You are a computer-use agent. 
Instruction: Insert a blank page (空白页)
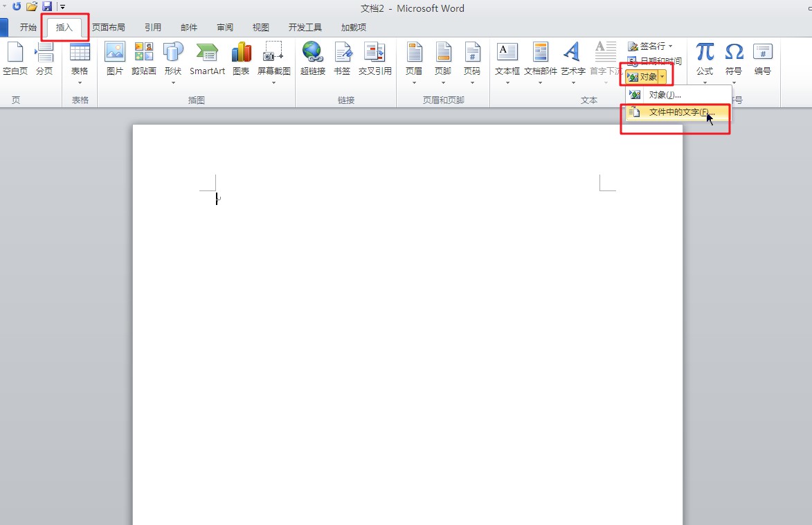tap(15, 59)
